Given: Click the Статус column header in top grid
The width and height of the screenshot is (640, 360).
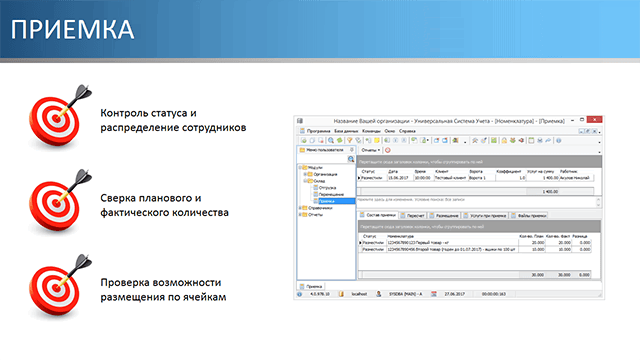Looking at the screenshot, I should [368, 171].
